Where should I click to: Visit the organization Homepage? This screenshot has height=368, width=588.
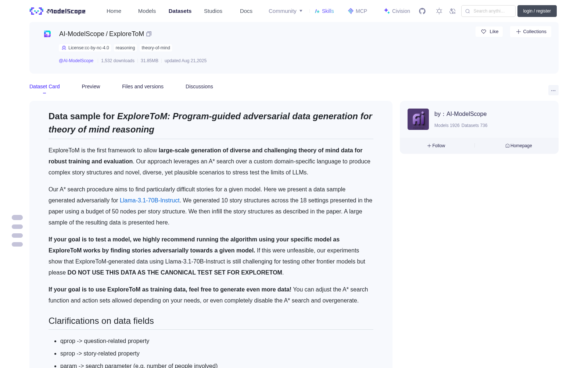tap(519, 146)
